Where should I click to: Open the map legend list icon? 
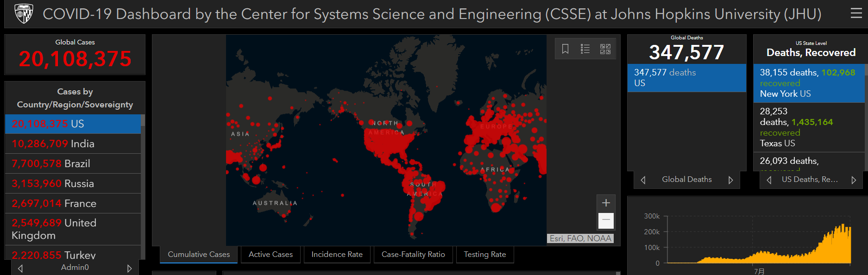[x=585, y=49]
